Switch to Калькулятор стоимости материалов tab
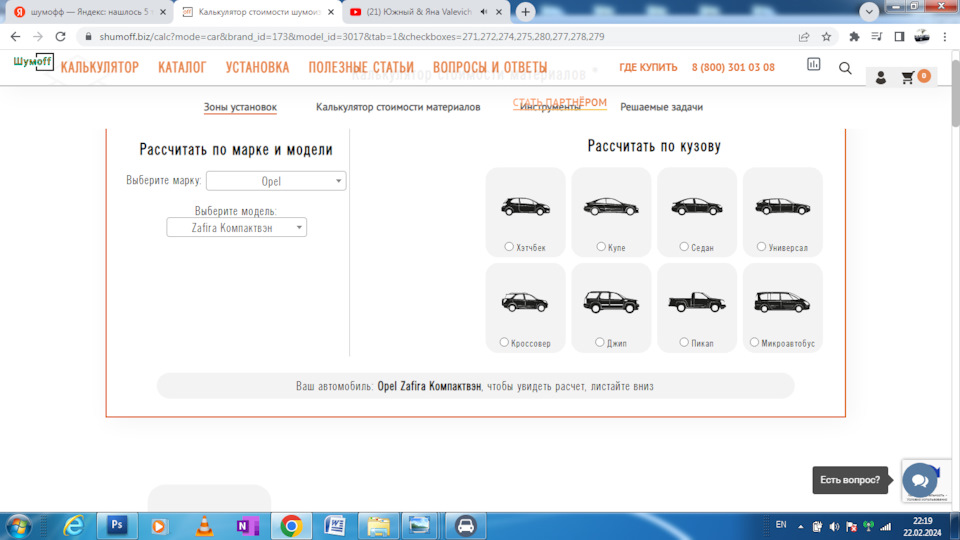960x540 pixels. coord(398,107)
